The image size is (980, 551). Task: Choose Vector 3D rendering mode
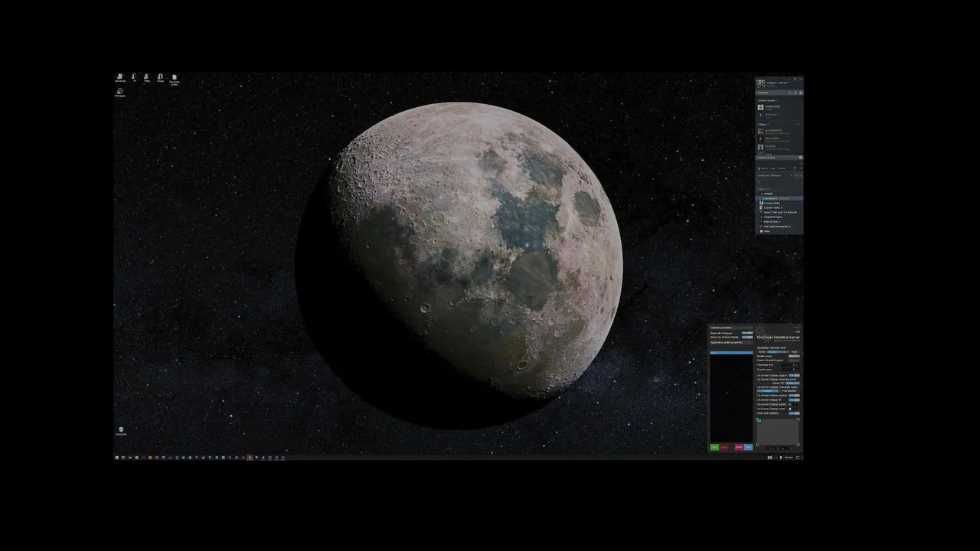(779, 383)
